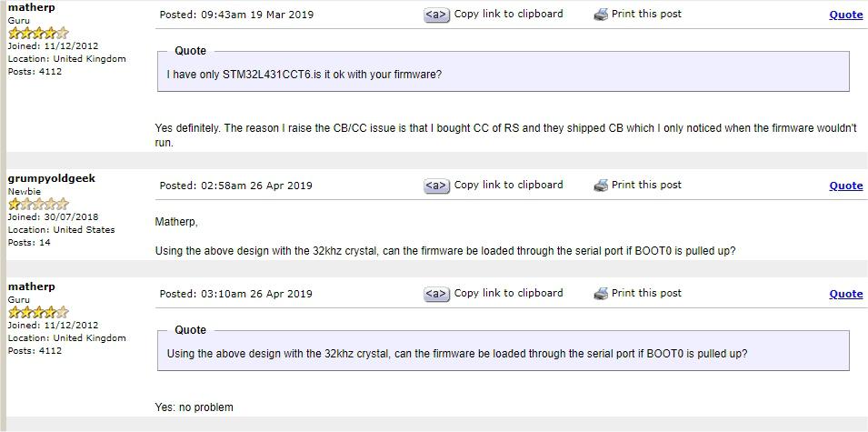Quote the 03:10am 26 Apr post
Screen dimensions: 868x432
[x=845, y=294]
